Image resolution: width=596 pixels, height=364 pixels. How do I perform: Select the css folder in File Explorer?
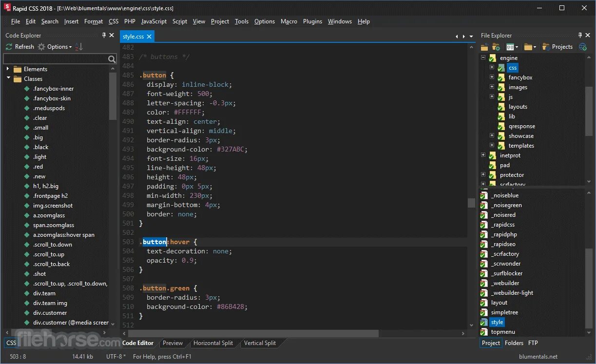tap(512, 68)
